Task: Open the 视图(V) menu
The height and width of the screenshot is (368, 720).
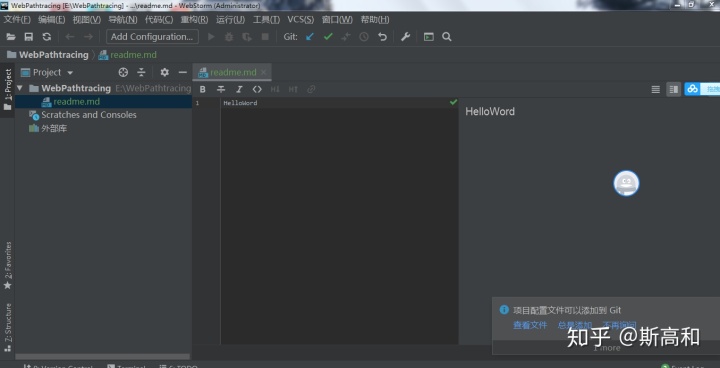Action: [x=86, y=19]
